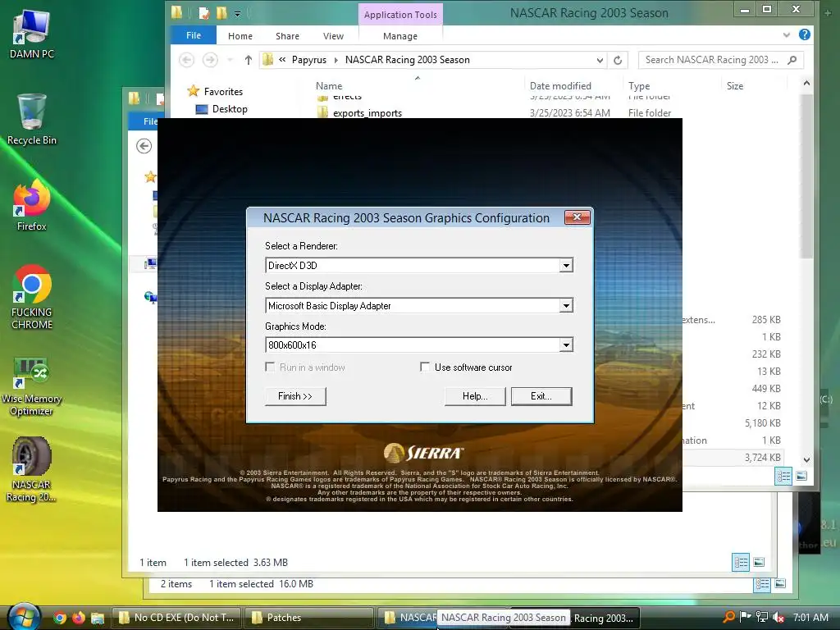Switch to Details view in the NASCAR folder window
The height and width of the screenshot is (630, 840).
783,477
